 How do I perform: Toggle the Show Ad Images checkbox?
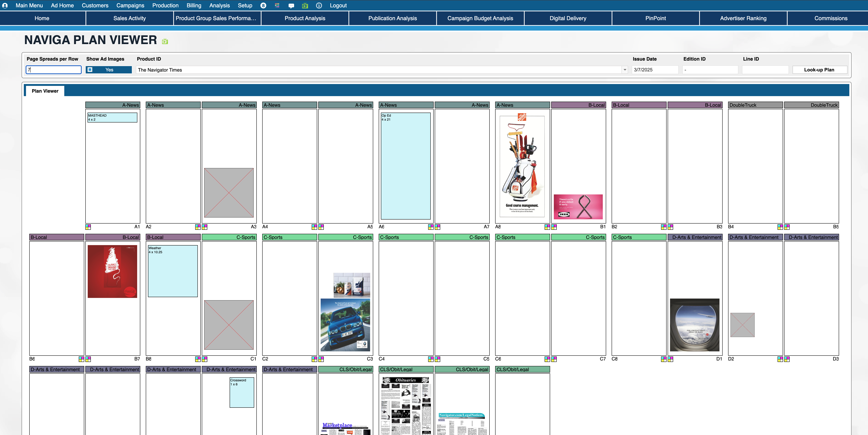click(x=90, y=70)
